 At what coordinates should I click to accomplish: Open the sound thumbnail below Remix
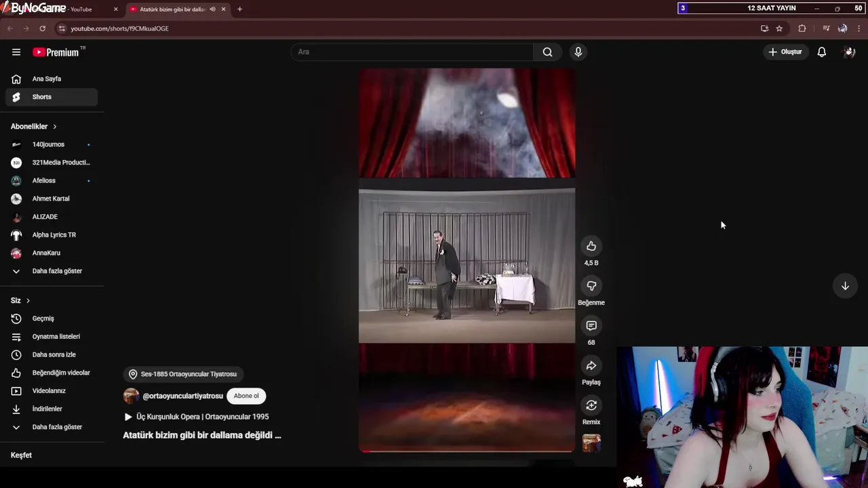(x=591, y=443)
